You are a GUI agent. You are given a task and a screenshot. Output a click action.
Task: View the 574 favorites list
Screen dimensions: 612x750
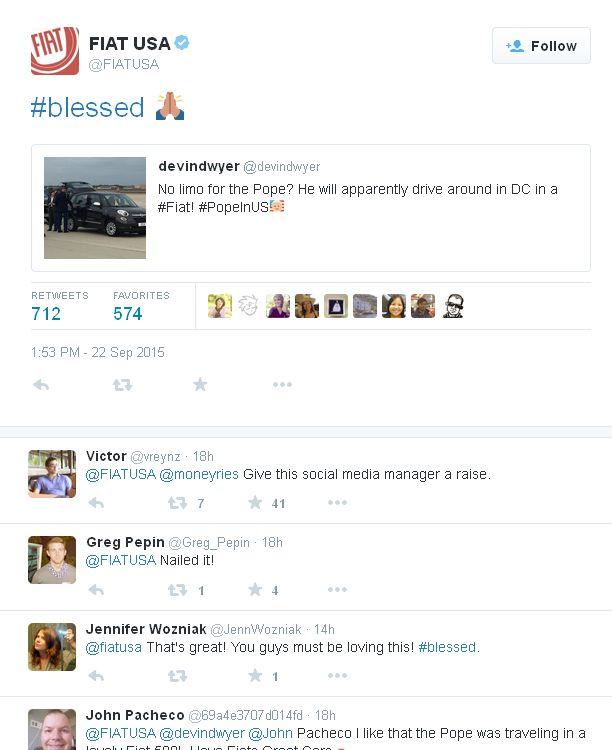coord(128,314)
